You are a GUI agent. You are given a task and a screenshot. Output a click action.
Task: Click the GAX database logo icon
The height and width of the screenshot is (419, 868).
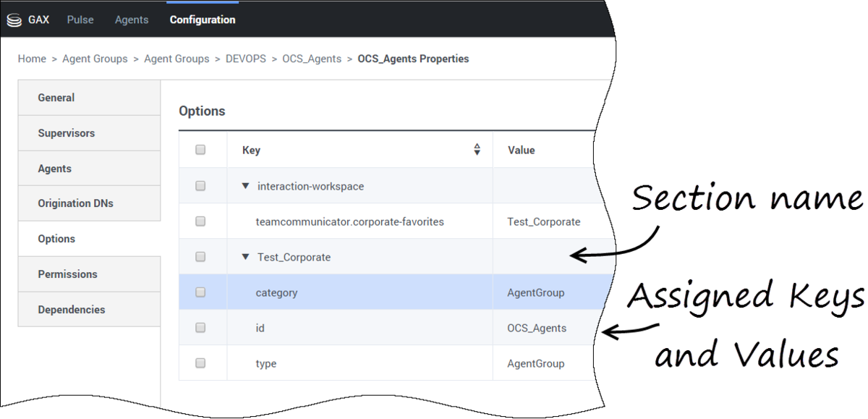click(14, 20)
